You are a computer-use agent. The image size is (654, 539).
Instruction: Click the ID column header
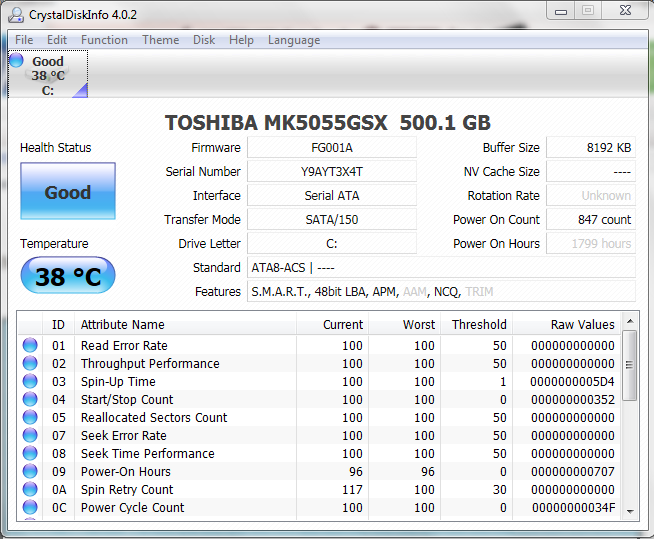(58, 325)
